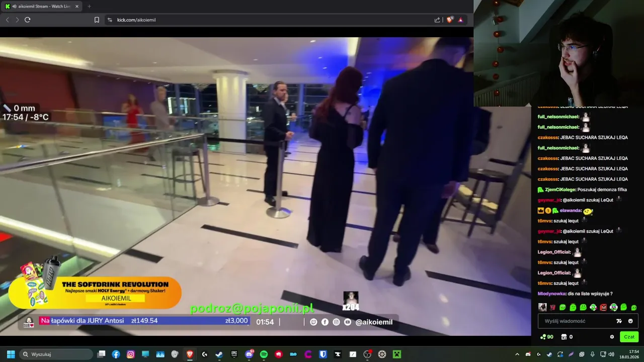This screenshot has width=644, height=362.
Task: Click message text 'Poszukaj demonza fifka'
Action: 602,190
